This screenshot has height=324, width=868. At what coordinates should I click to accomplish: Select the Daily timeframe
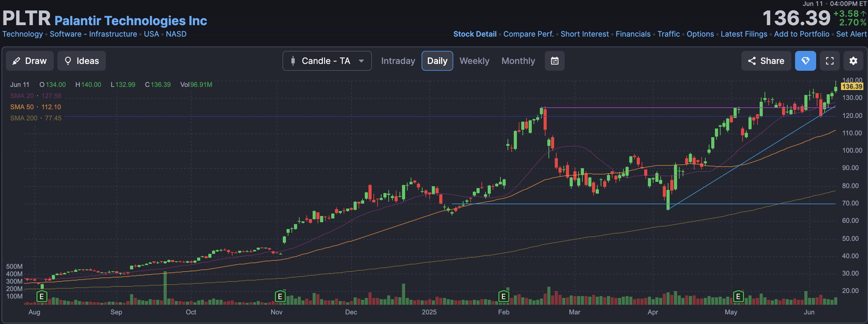click(437, 61)
